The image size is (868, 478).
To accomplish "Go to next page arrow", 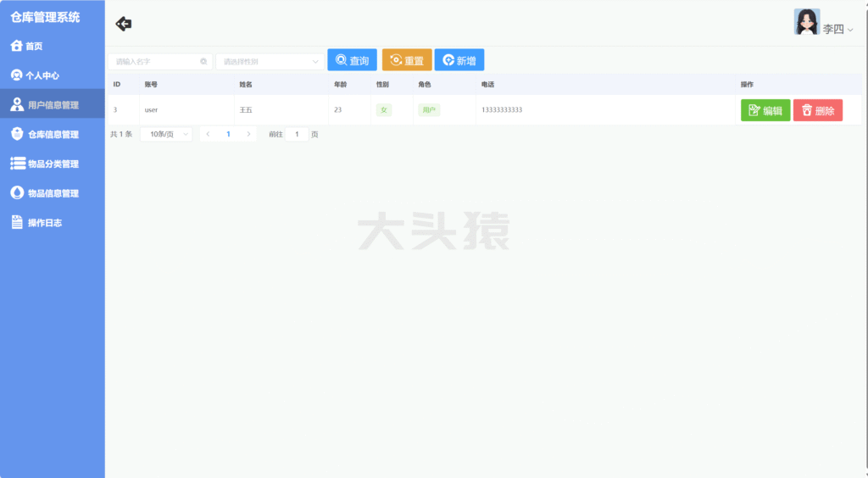I will coord(248,134).
